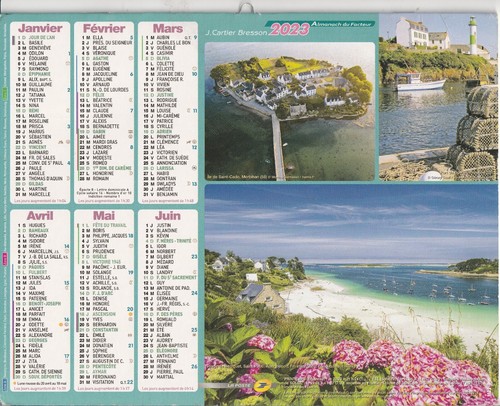Click the pink 2023 year label
The height and width of the screenshot is (406, 500).
290,30
